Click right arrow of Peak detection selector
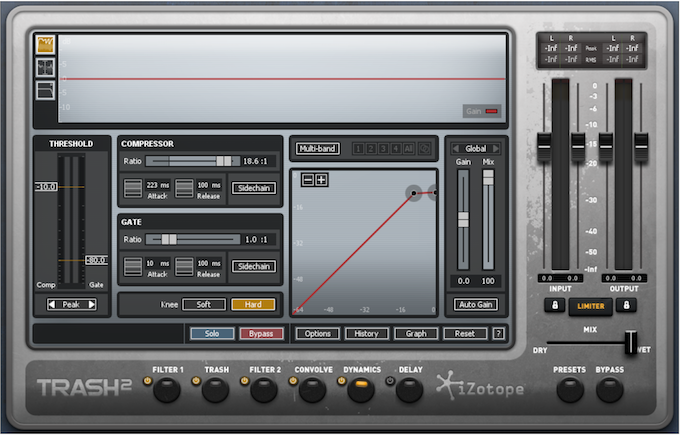 [x=92, y=304]
